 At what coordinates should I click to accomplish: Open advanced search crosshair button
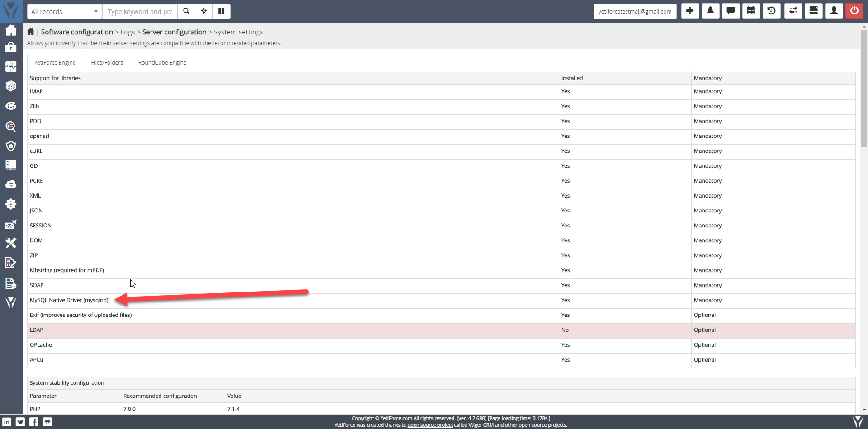[x=204, y=11]
